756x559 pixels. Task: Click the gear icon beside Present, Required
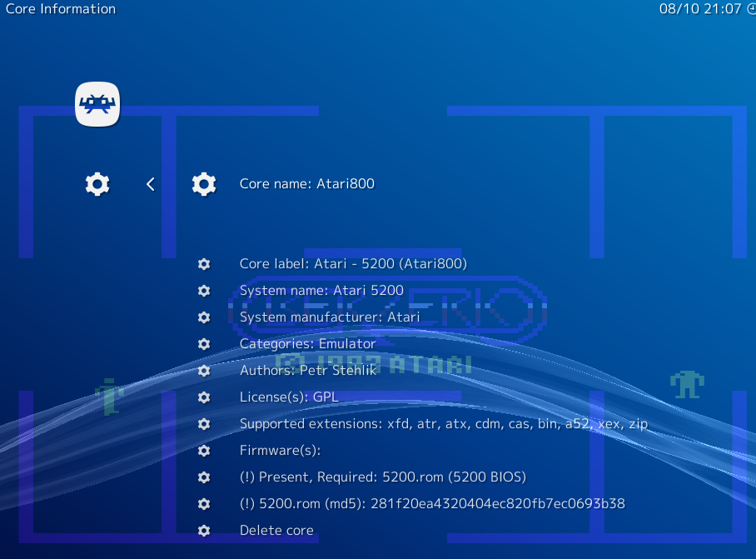click(x=204, y=477)
